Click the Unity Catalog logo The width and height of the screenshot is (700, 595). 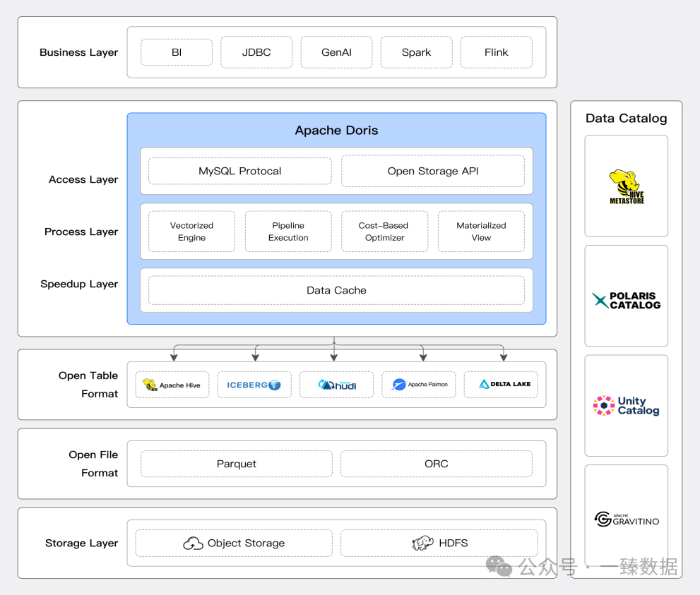[x=626, y=405]
